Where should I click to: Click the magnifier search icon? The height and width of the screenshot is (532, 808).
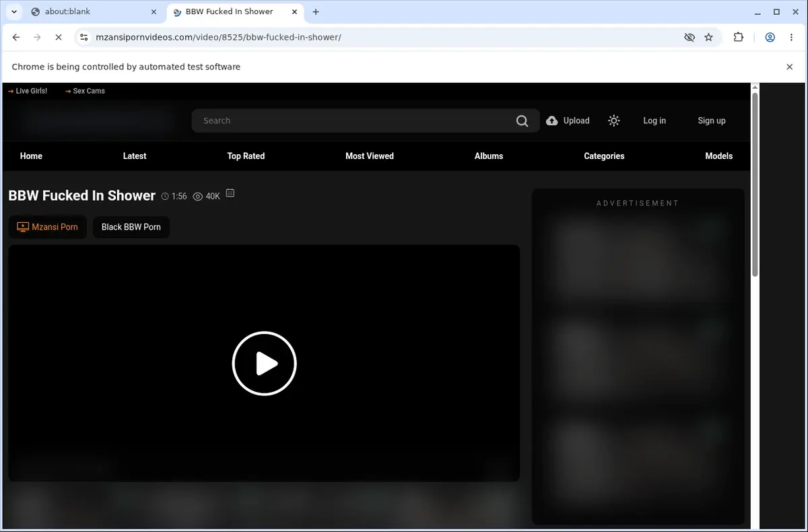click(x=523, y=121)
